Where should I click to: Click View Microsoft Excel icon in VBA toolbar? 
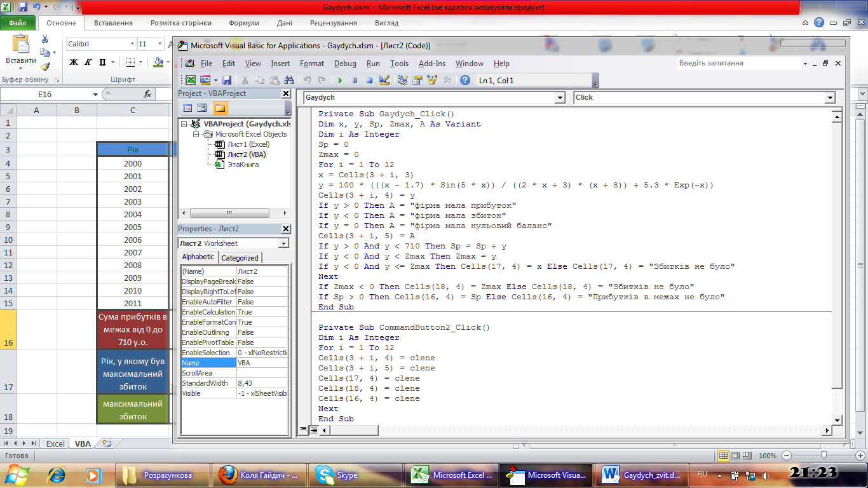[191, 80]
